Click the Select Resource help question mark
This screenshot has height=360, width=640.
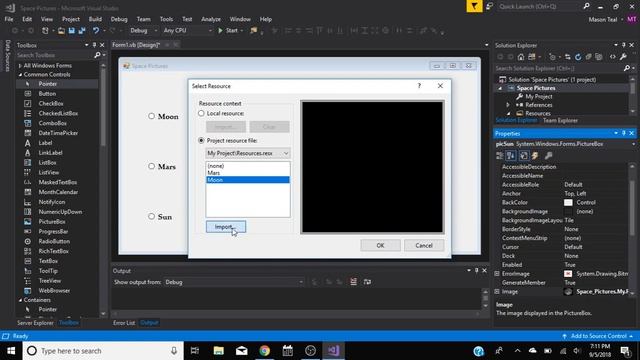tap(419, 86)
